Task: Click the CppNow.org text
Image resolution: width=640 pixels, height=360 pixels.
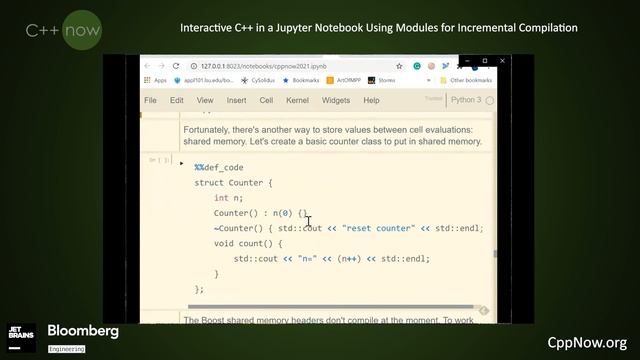Action: pos(587,342)
